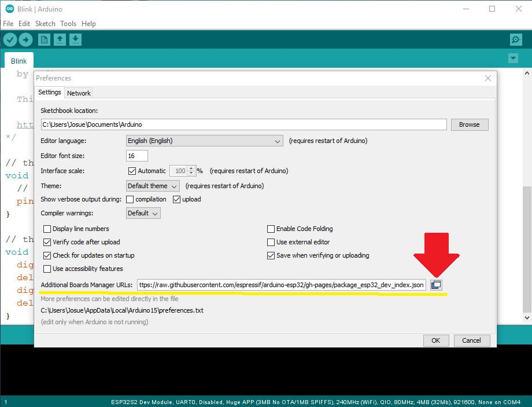This screenshot has height=407, width=532.
Task: Enable Code Folding checkbox
Action: (x=271, y=229)
